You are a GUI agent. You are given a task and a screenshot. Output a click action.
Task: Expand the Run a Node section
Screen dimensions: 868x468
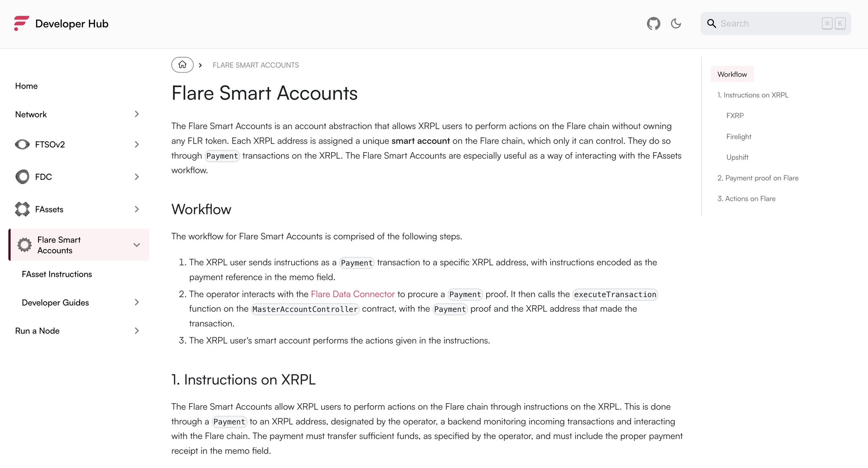(136, 331)
